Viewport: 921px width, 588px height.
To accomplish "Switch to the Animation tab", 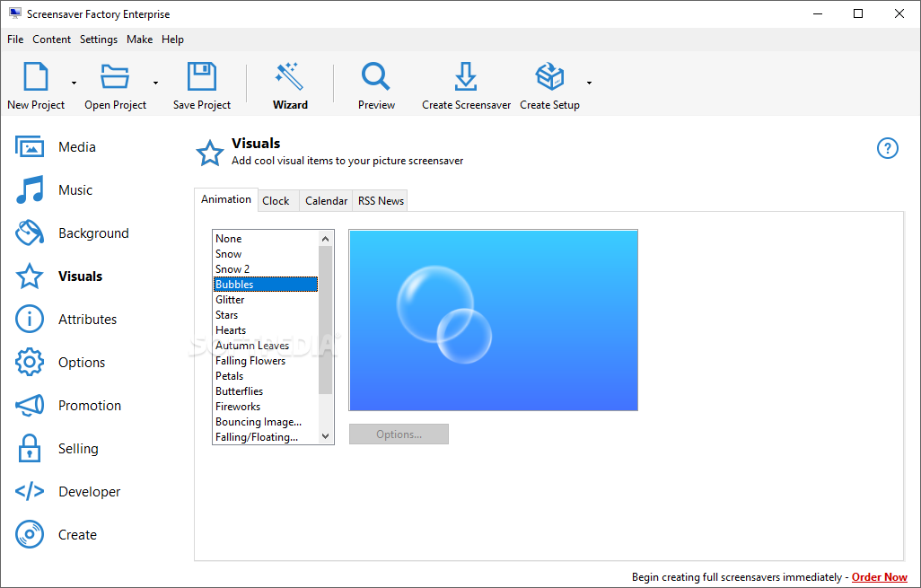I will [226, 199].
